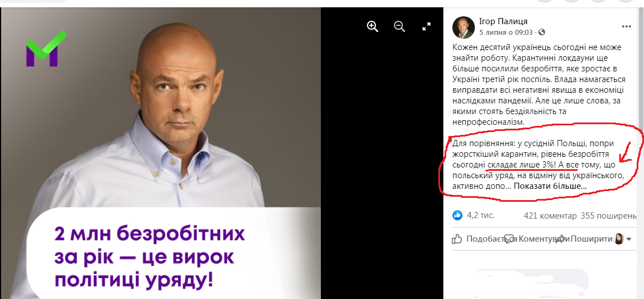Click the blue like reaction icon

(457, 215)
